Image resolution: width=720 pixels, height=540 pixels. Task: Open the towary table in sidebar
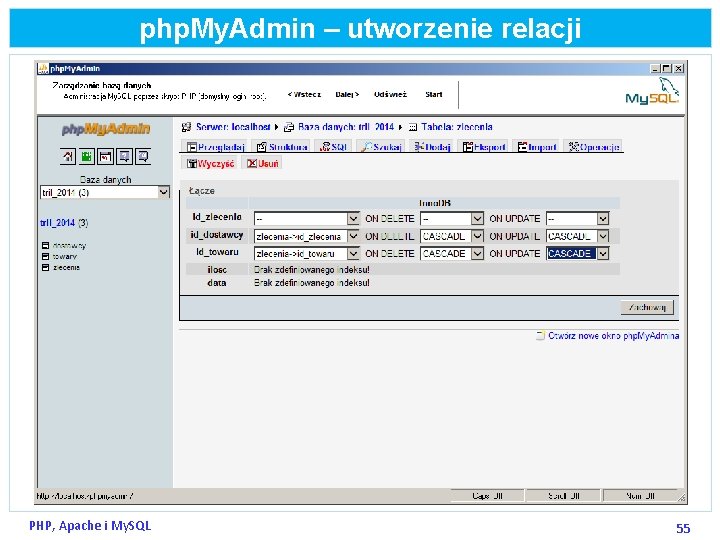65,257
